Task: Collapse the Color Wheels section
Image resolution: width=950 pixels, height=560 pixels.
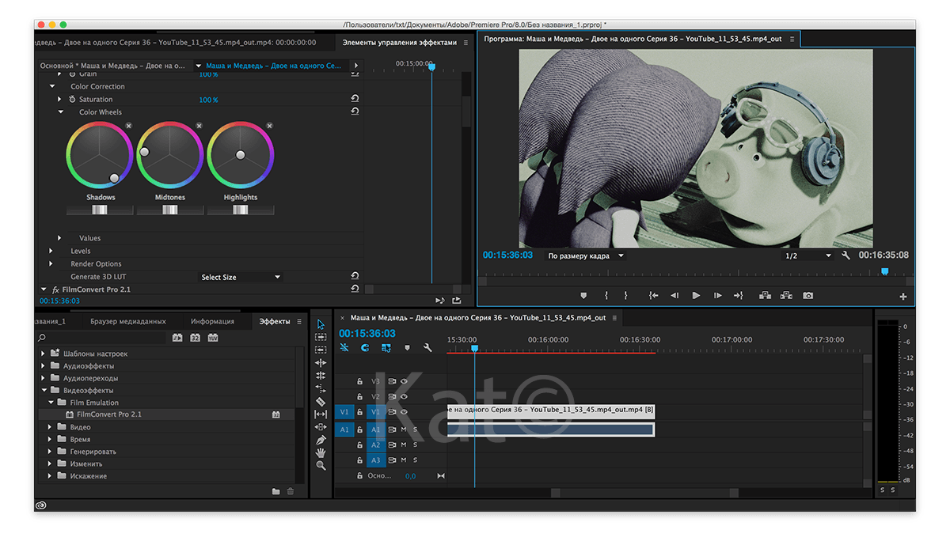Action: click(x=60, y=112)
